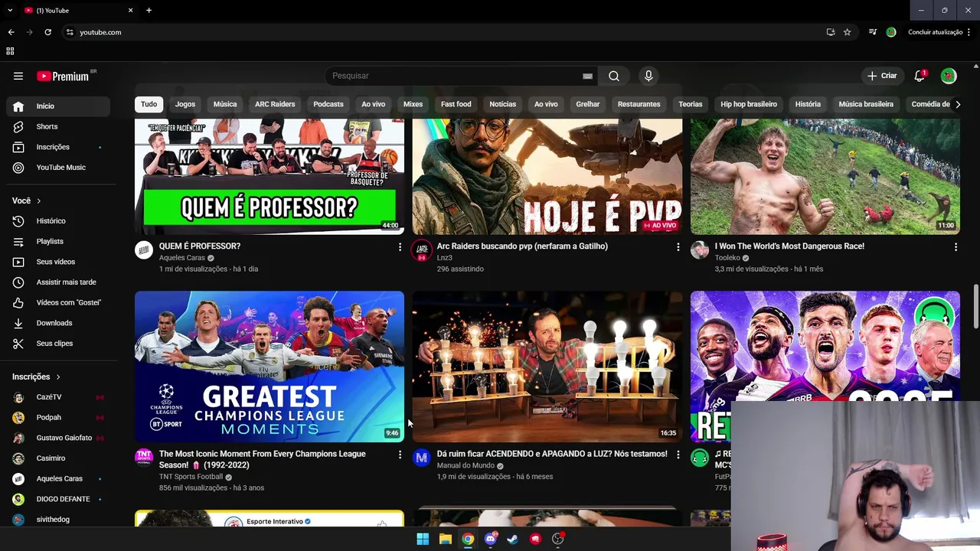
Task: Click the page vertical scrollbar
Action: coord(975,306)
